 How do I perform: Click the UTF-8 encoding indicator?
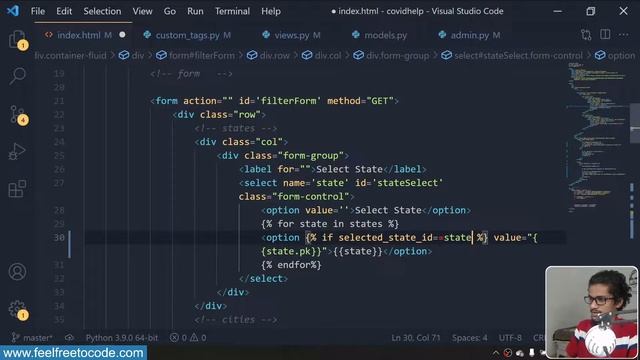[510, 338]
